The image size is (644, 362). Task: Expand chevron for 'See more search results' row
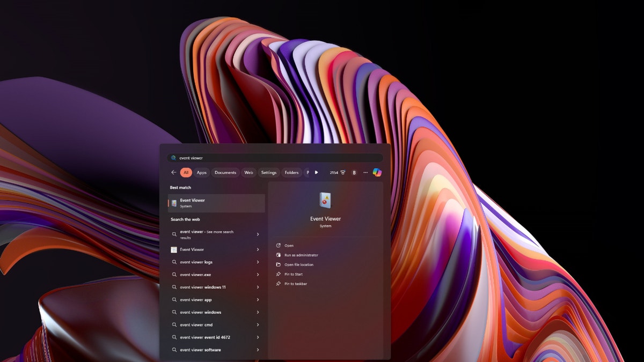point(258,234)
